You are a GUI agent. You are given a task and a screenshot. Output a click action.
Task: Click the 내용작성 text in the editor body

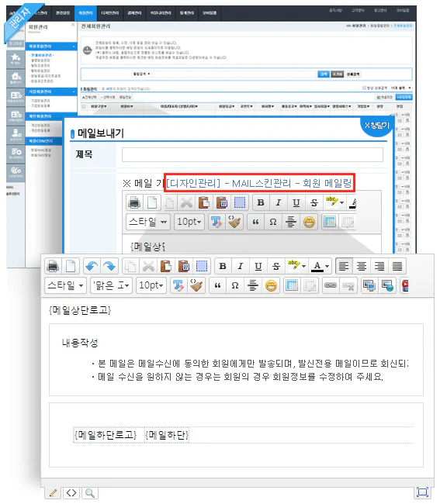(80, 343)
